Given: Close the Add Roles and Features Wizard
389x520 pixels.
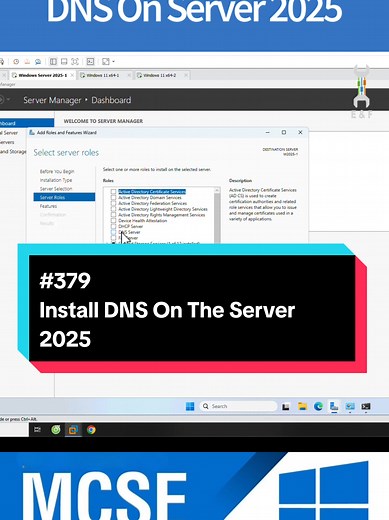Looking at the screenshot, I should tap(300, 132).
